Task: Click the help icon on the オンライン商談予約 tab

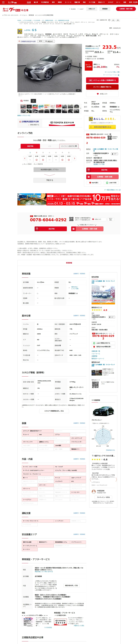Action: pos(76,146)
